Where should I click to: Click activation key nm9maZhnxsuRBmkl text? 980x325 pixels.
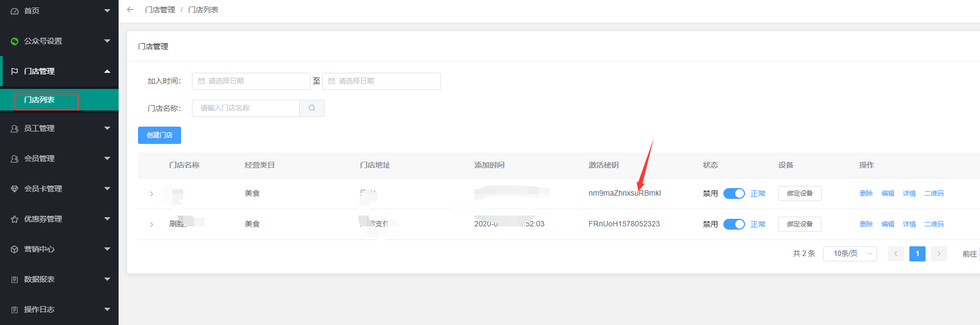[625, 193]
